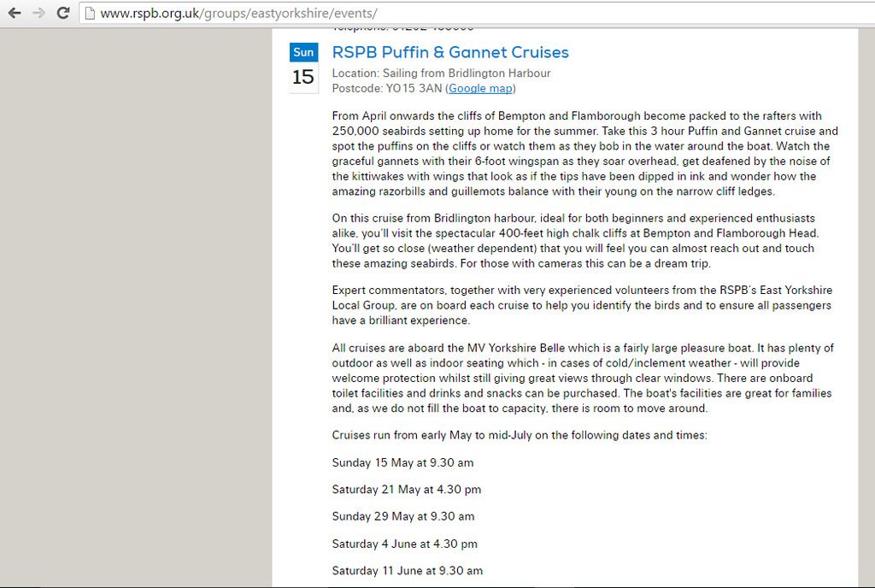
Task: Select the Saturday 21 May at 4.30 pm entry
Action: (406, 489)
